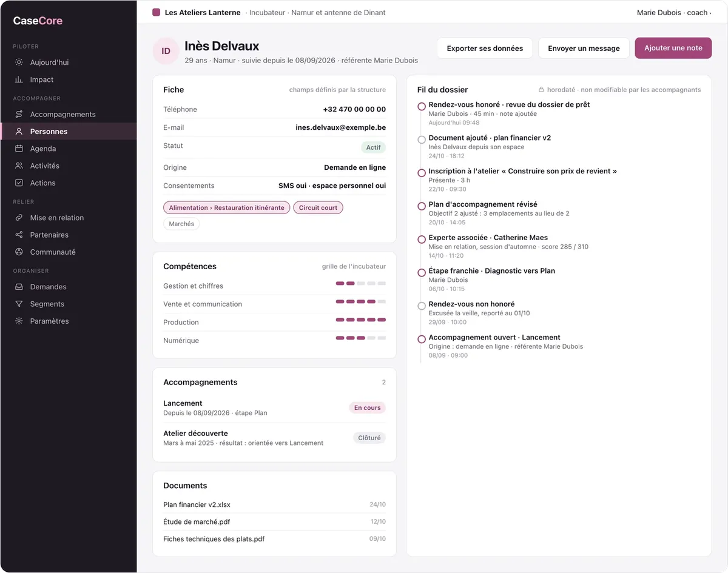Click the Accompagnements route icon
This screenshot has width=728, height=573.
(19, 114)
